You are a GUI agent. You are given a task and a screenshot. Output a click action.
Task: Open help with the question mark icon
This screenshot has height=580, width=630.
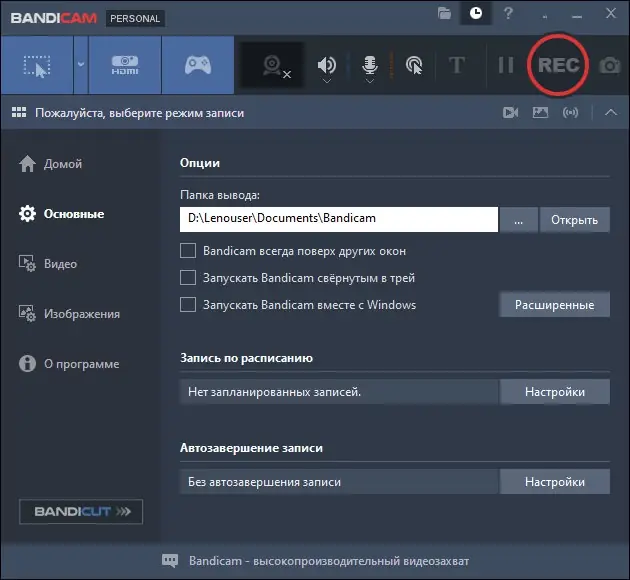point(508,14)
